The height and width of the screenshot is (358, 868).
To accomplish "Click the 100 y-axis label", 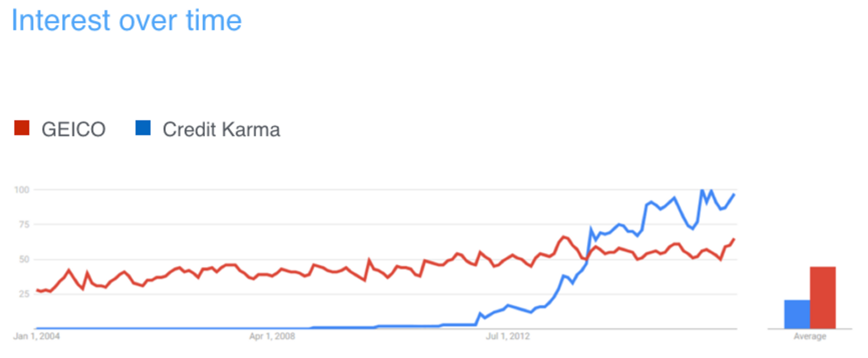I will (x=22, y=190).
